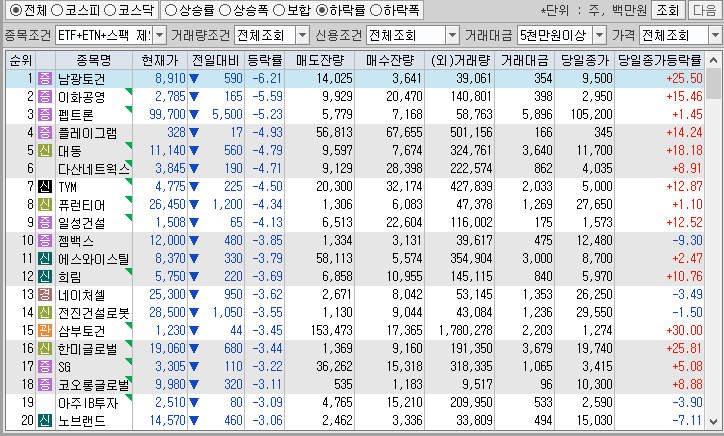Click the 경 badge on 네이처셀 row
The width and height of the screenshot is (724, 436).
click(x=45, y=295)
